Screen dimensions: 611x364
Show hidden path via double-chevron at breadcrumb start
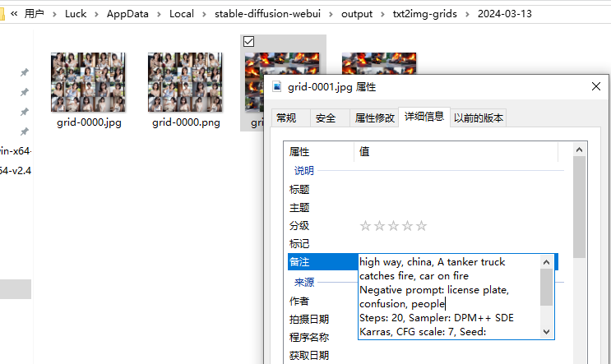(14, 14)
